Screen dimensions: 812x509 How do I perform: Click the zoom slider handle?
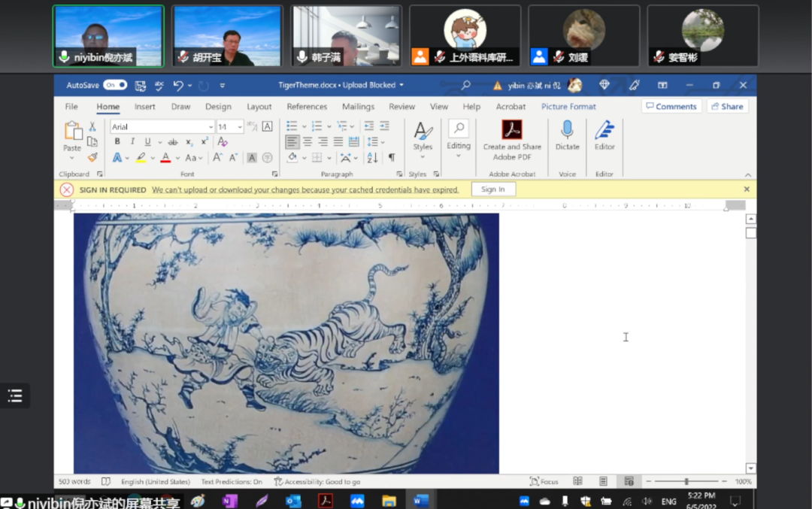pyautogui.click(x=686, y=481)
